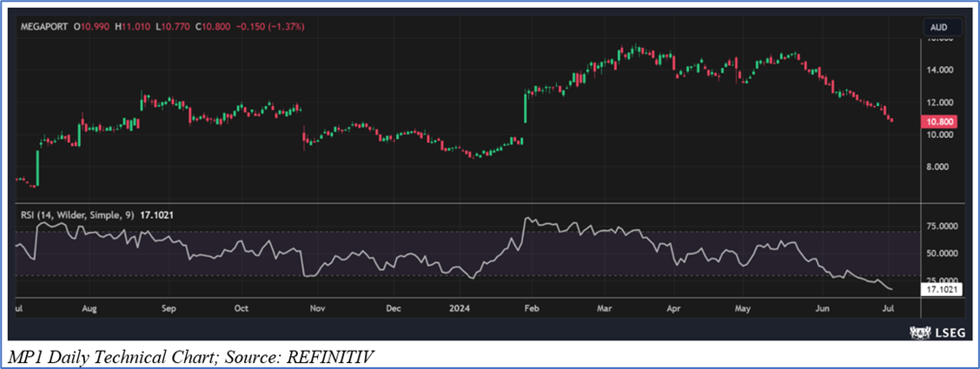Image resolution: width=980 pixels, height=369 pixels.
Task: Click the Mar label on time axis
Action: click(x=605, y=308)
